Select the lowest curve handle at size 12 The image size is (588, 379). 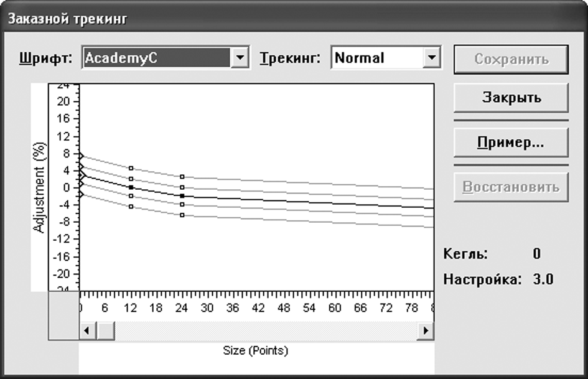click(x=131, y=207)
